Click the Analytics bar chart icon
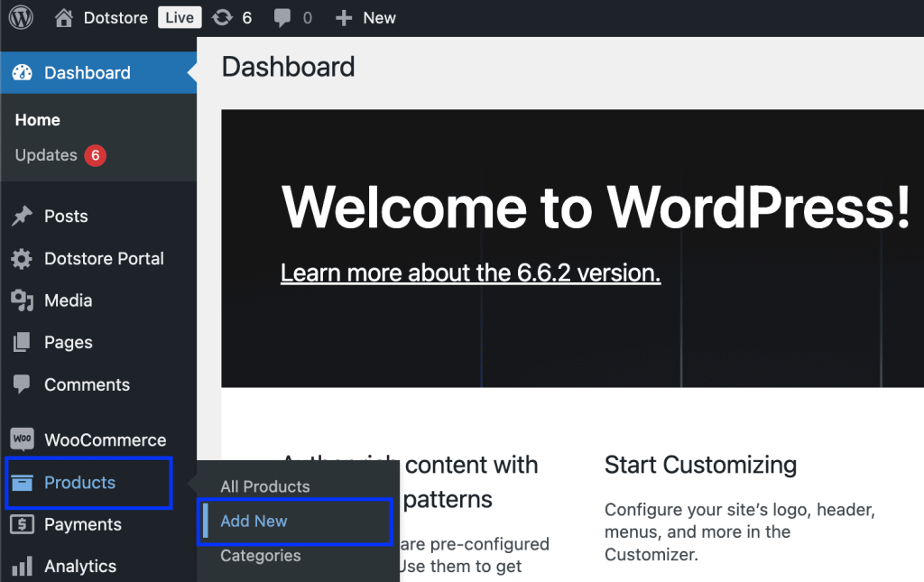The height and width of the screenshot is (582, 924). pos(22,566)
